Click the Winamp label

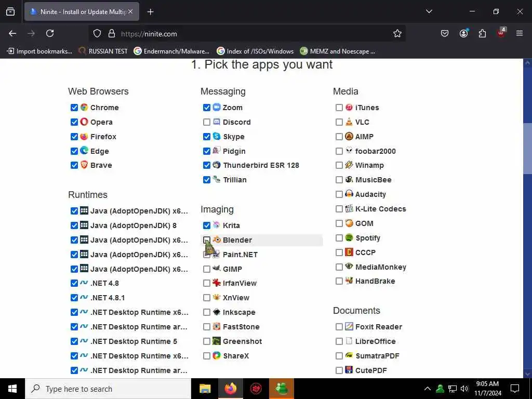coord(369,165)
